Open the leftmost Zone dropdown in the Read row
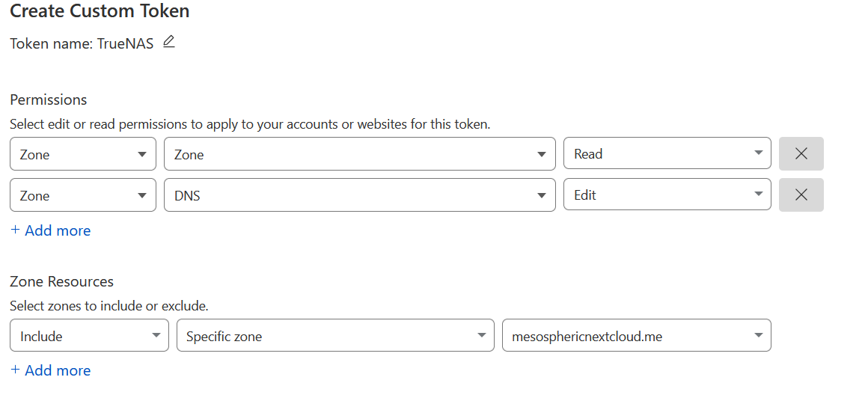This screenshot has width=868, height=395. pos(83,154)
